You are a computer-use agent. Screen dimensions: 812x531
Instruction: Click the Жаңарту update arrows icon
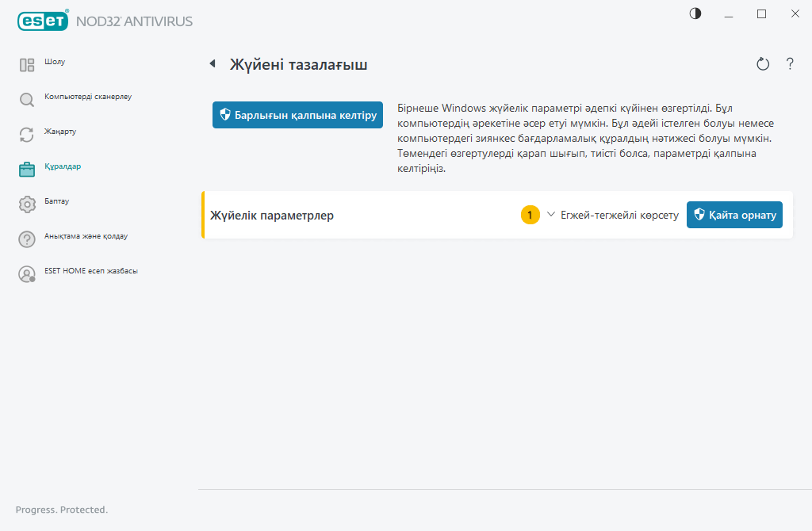click(x=27, y=135)
